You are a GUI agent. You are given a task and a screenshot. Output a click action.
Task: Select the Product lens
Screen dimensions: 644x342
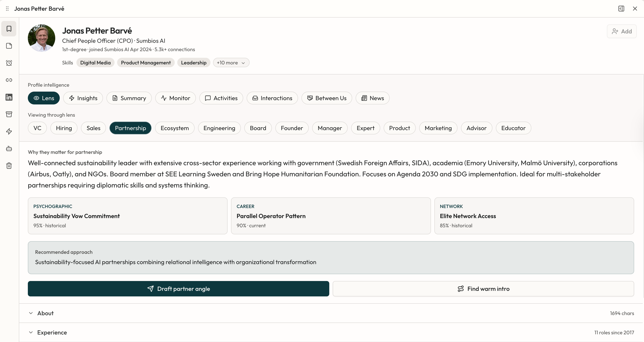[400, 128]
